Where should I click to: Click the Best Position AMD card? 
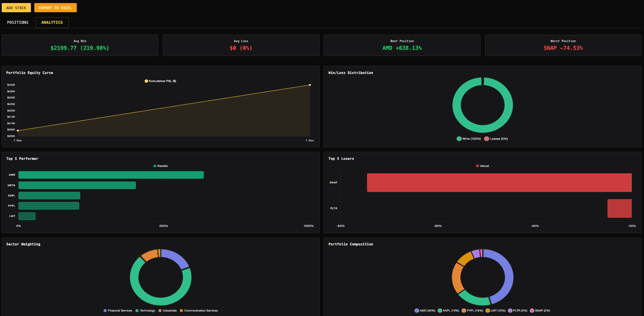(402, 45)
